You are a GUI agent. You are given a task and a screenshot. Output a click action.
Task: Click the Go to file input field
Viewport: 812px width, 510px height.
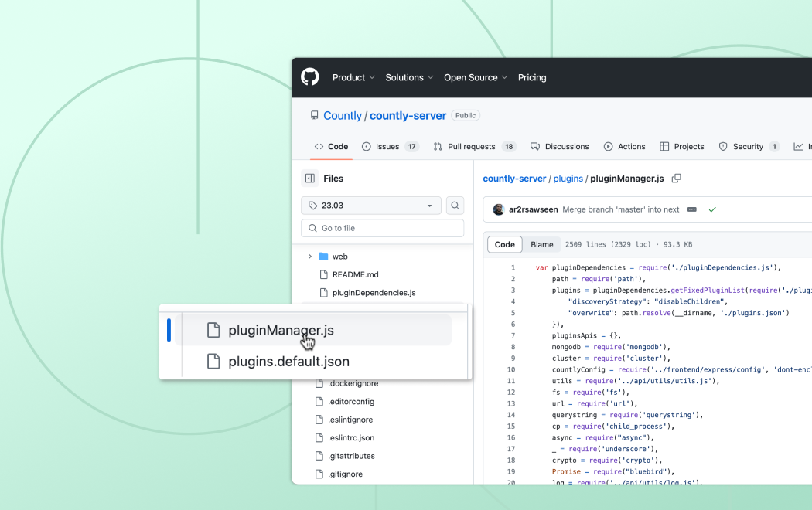(x=382, y=228)
